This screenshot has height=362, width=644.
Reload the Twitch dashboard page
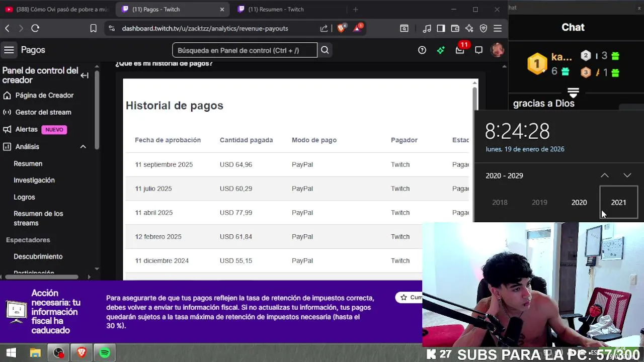point(35,29)
